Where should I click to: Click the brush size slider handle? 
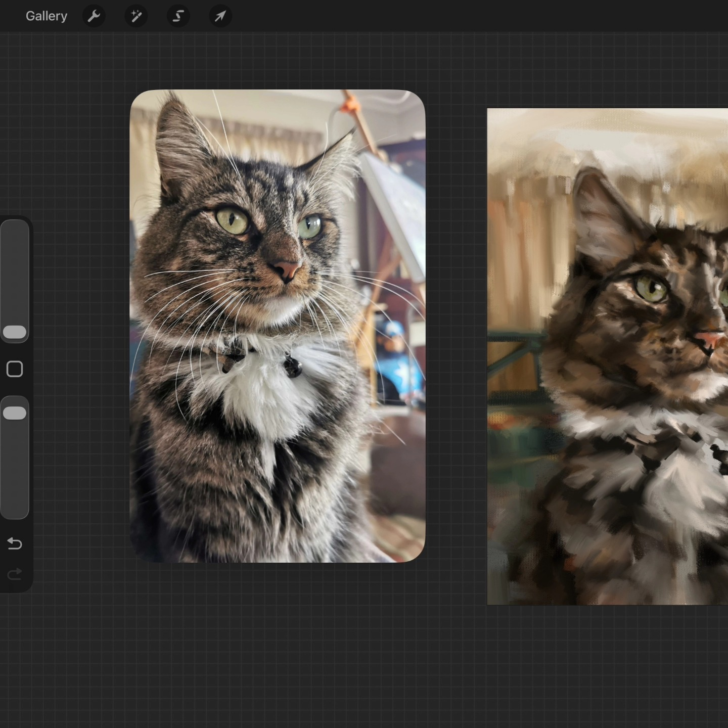(15, 332)
